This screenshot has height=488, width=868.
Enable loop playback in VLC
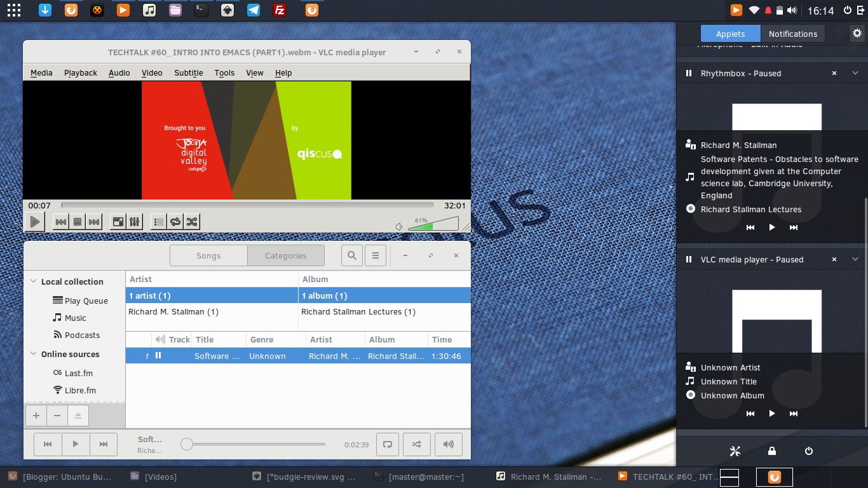175,222
